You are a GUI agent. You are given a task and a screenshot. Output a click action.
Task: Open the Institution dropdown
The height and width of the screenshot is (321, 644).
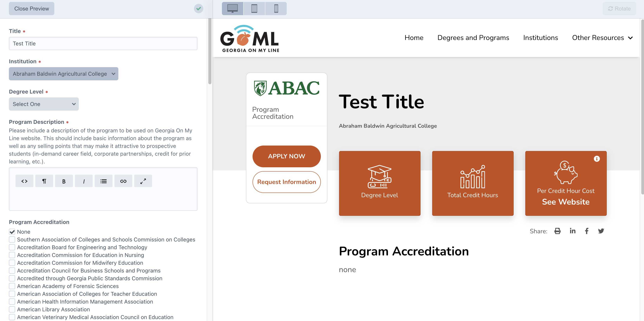[63, 74]
